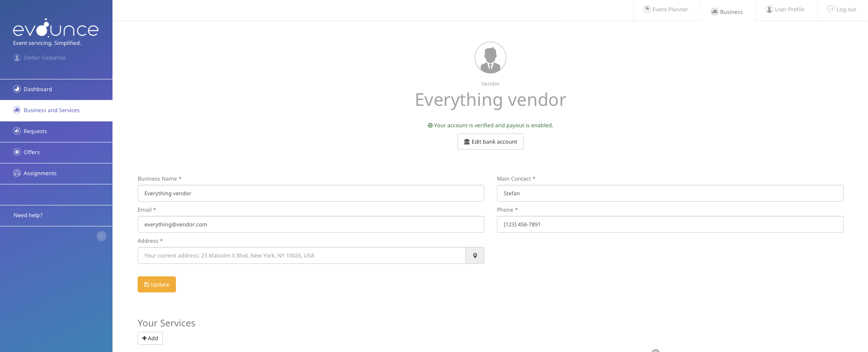
Task: Click the Edit bank account button
Action: click(490, 142)
